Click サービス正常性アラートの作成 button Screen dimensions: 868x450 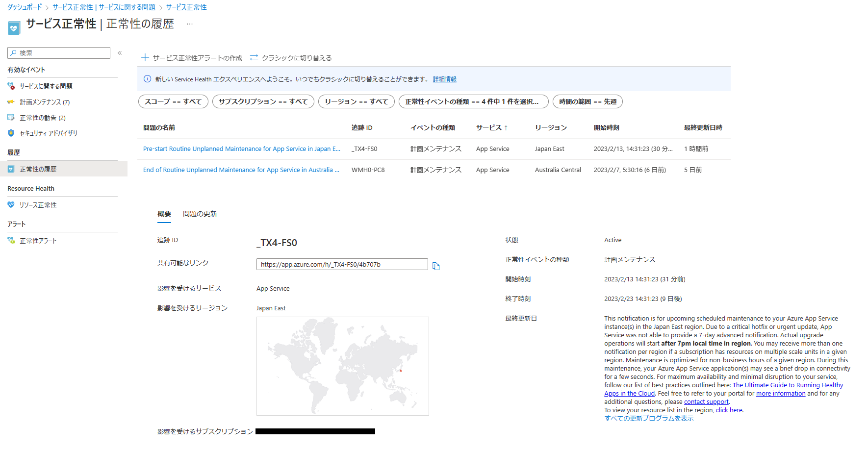coord(192,58)
